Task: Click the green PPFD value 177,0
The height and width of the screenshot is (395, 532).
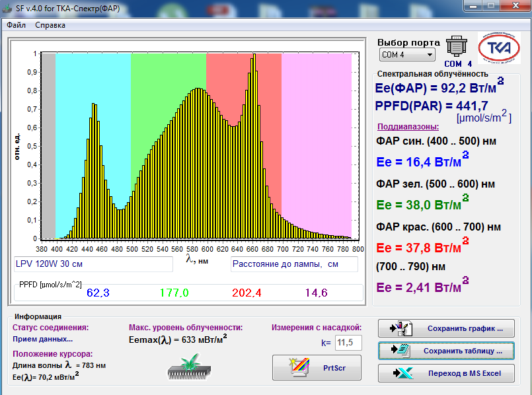Action: click(x=174, y=293)
